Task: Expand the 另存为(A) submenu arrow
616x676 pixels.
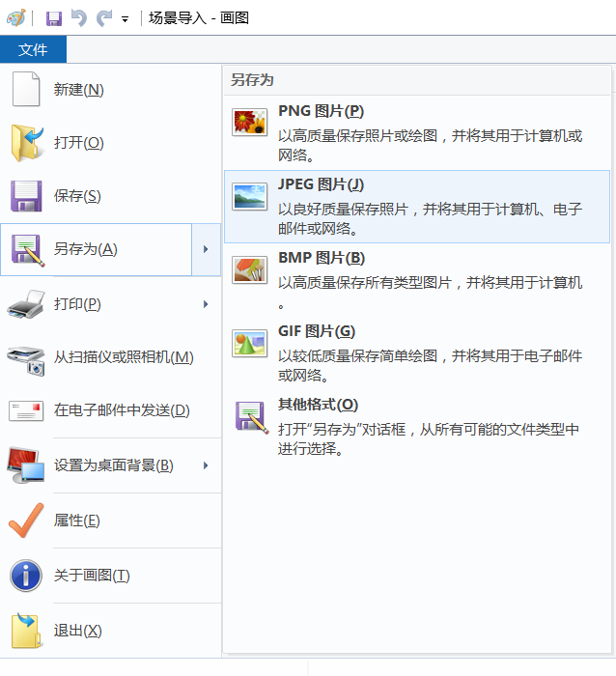Action: pos(206,249)
